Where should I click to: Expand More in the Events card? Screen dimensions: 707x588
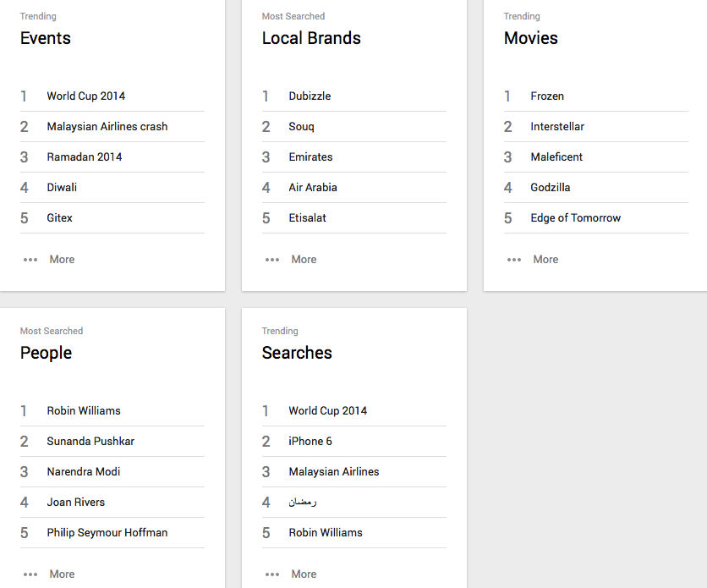[61, 260]
